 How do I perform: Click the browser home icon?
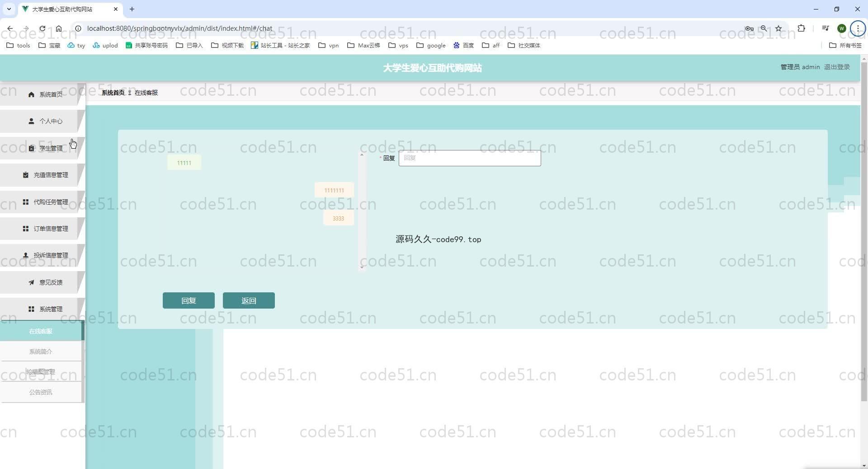[59, 28]
